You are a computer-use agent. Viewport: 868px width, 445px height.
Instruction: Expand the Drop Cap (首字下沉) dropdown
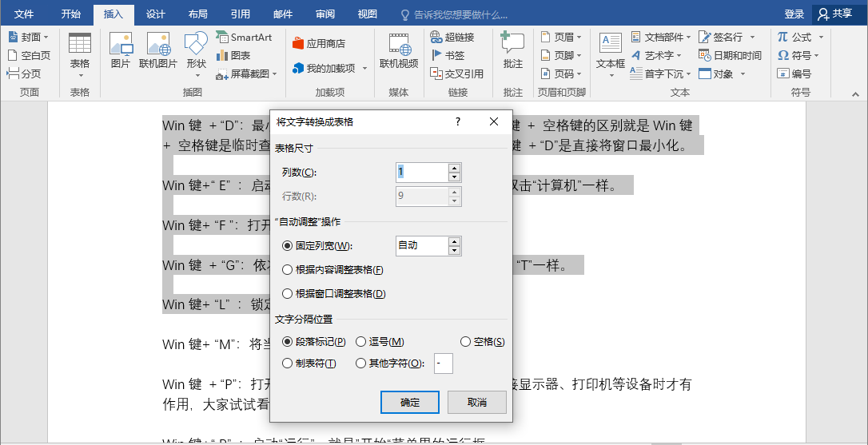coord(688,74)
